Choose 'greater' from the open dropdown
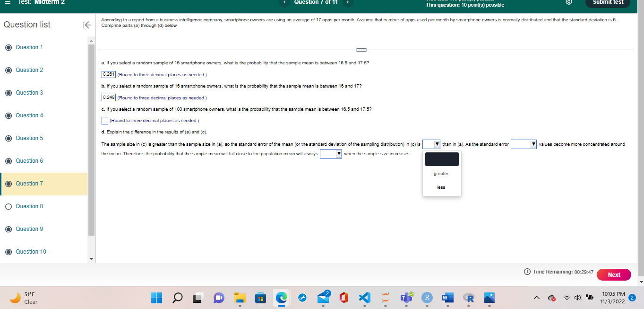 pyautogui.click(x=441, y=174)
